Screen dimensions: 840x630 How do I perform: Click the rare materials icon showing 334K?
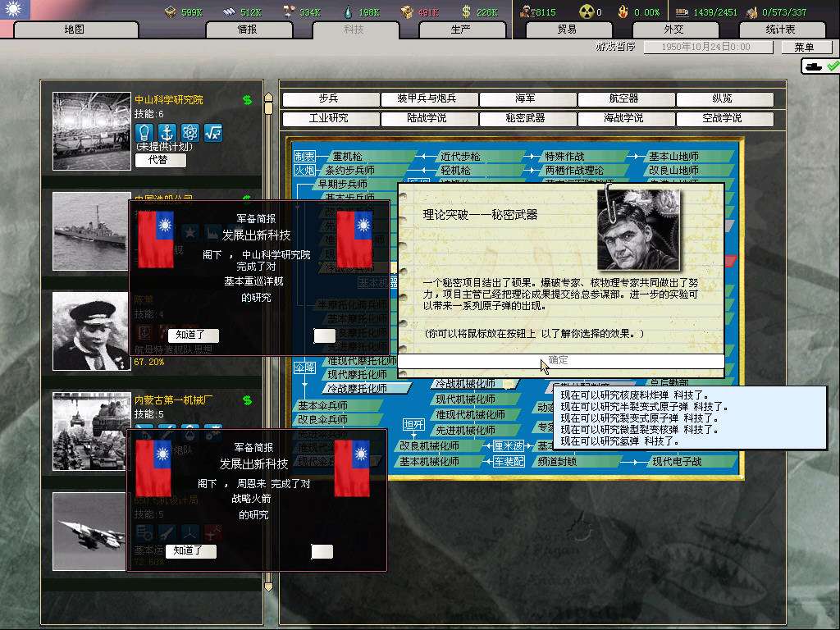click(288, 11)
